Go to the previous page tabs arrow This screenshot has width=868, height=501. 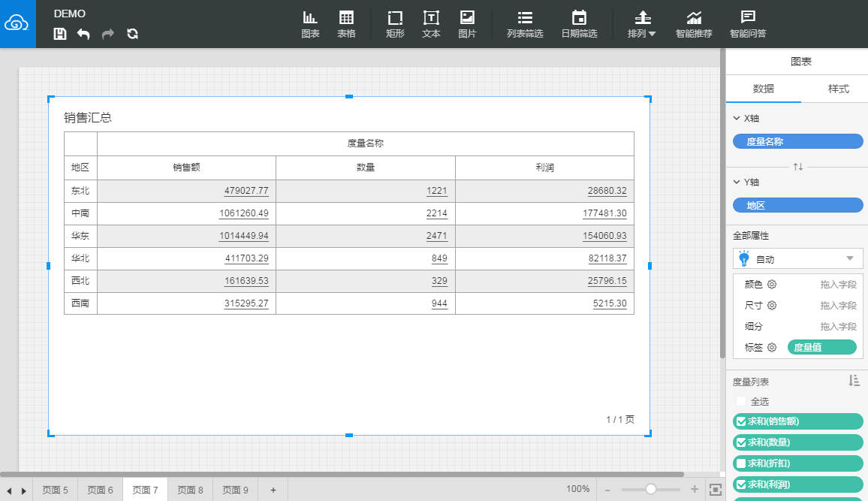point(9,490)
